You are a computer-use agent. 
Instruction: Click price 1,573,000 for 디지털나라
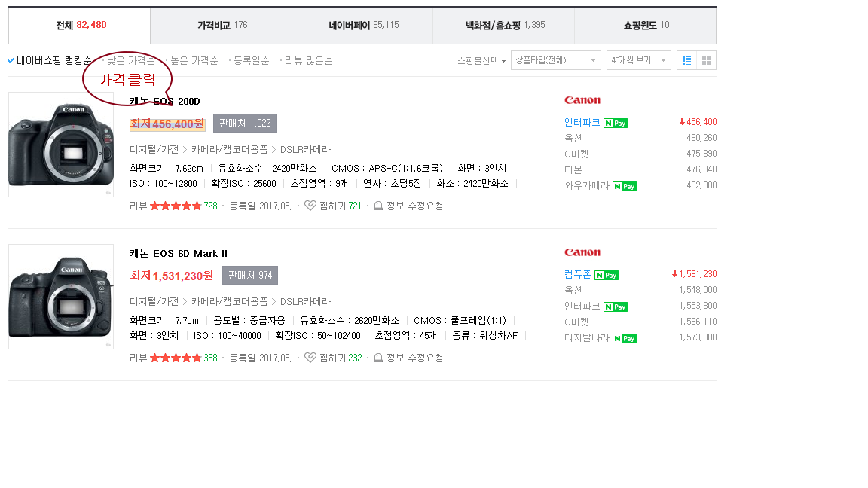point(698,337)
